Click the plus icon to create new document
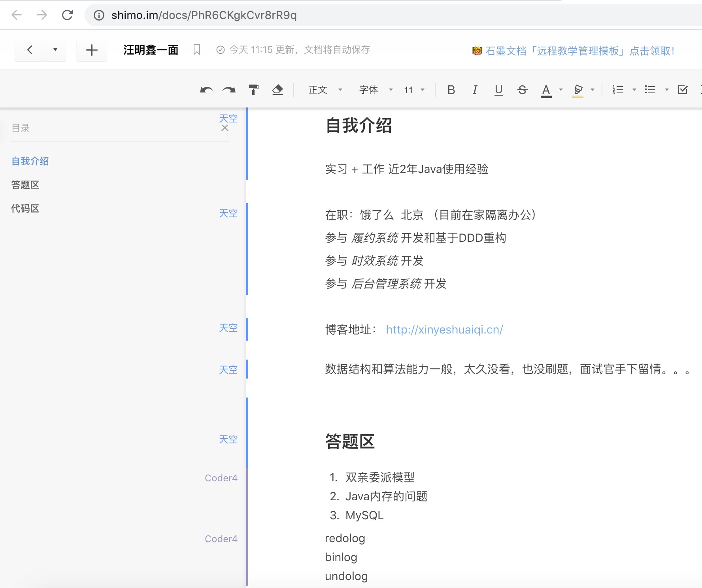The image size is (702, 588). [x=92, y=50]
